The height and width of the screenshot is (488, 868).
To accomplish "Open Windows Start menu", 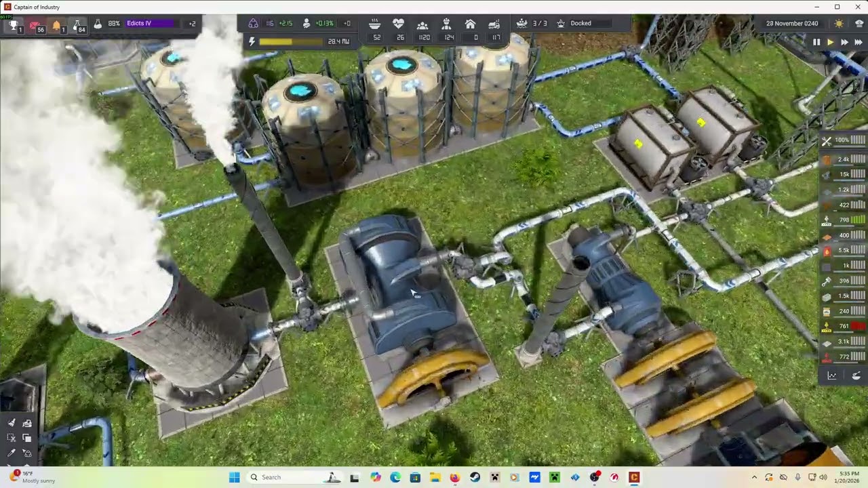I will coord(234,477).
